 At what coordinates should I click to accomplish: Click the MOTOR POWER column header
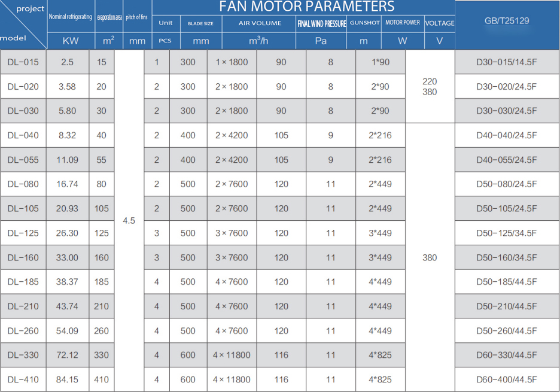coord(402,23)
